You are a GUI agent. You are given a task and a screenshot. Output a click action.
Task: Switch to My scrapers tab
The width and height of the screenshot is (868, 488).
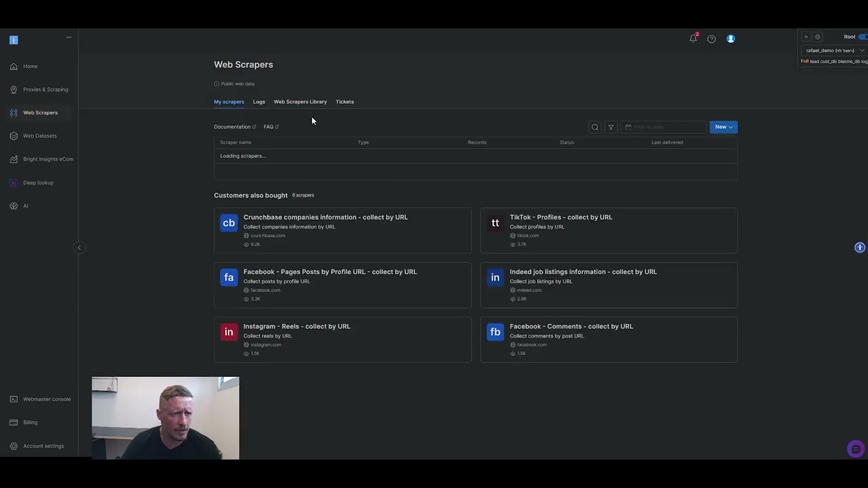229,102
